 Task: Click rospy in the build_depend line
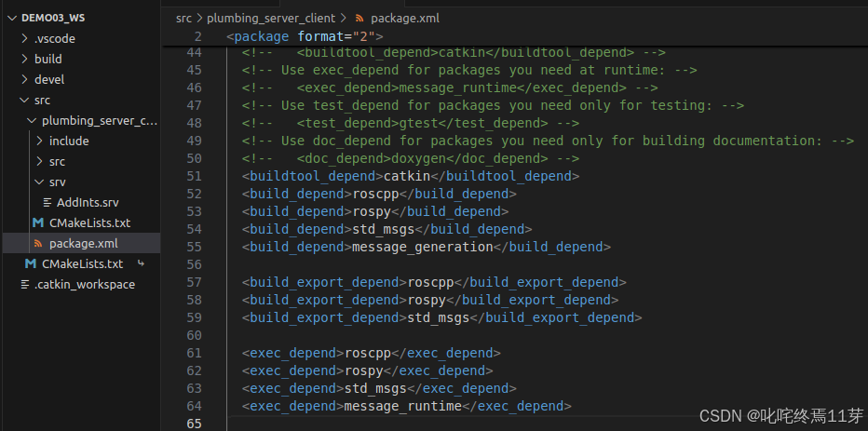tap(372, 211)
